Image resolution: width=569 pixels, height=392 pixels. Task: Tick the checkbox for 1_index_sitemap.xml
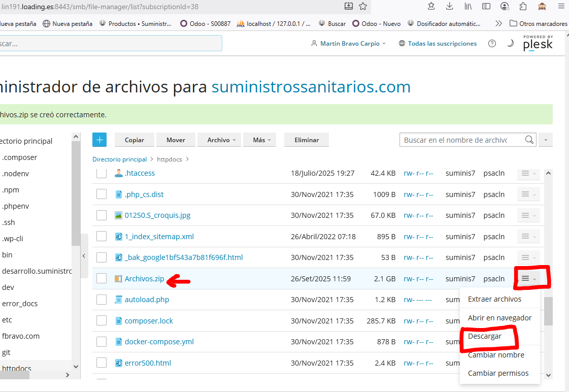(102, 237)
